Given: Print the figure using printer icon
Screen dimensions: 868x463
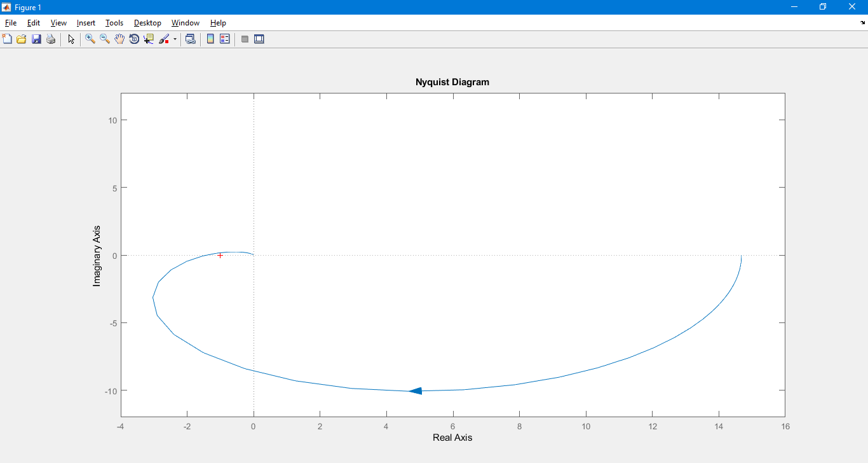Looking at the screenshot, I should pos(51,39).
